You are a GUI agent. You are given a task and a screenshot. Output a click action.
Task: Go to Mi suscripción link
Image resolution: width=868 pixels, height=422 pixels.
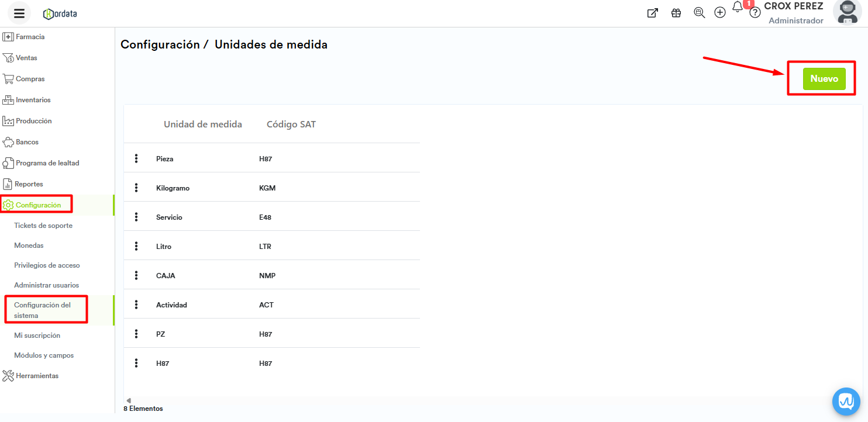coord(37,335)
